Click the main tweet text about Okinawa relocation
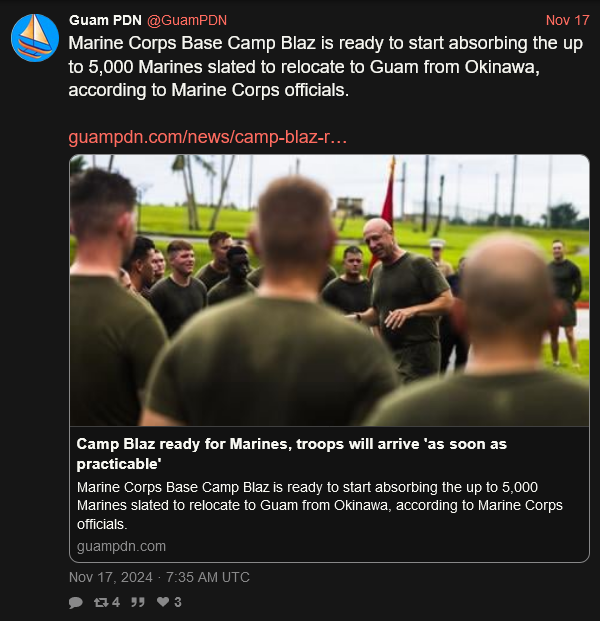The height and width of the screenshot is (621, 600). click(x=326, y=67)
